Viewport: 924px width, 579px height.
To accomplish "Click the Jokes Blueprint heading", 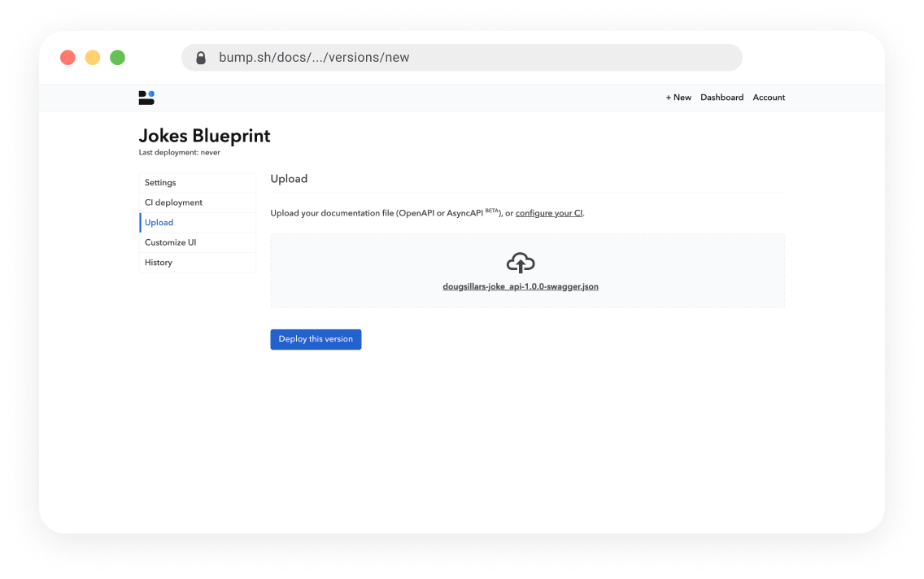I will click(204, 136).
